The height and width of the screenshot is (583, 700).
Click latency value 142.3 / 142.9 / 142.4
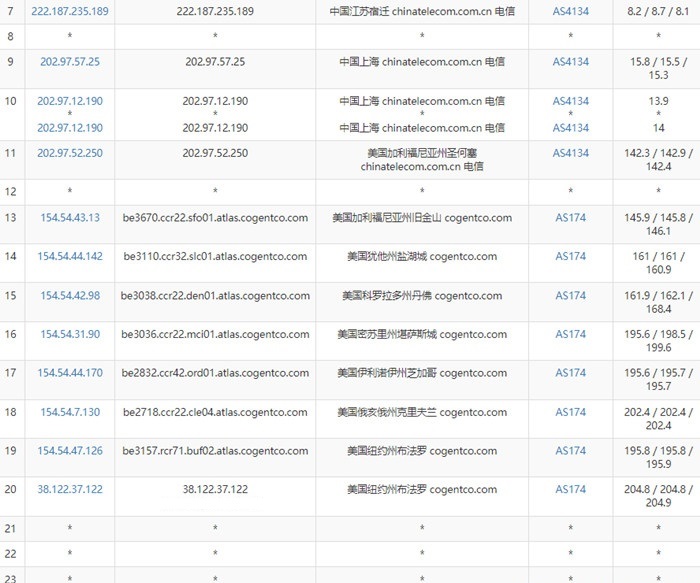[x=658, y=160]
